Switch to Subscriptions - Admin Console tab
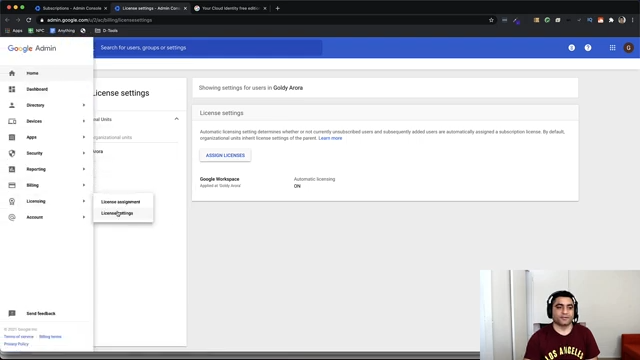640x360 pixels. pos(70,8)
